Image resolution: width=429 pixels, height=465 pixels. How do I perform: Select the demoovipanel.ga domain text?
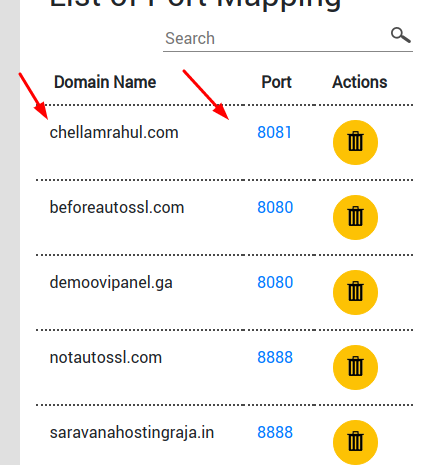pos(111,283)
